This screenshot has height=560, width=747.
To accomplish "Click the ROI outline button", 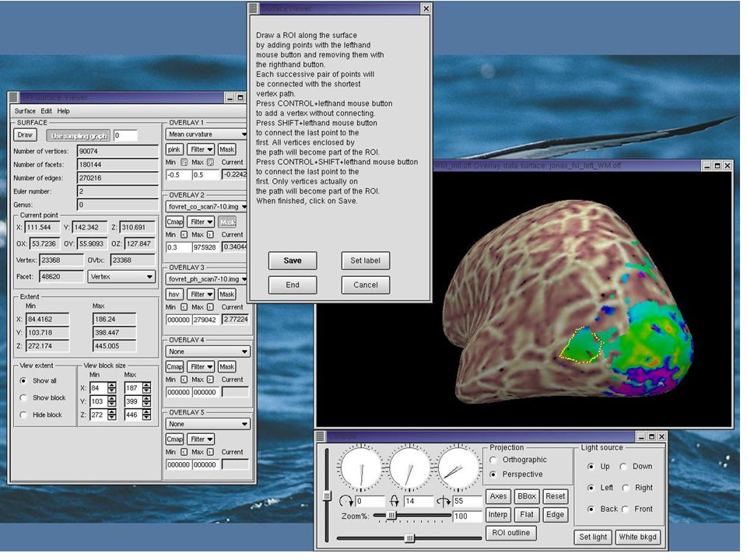I will coord(510,533).
